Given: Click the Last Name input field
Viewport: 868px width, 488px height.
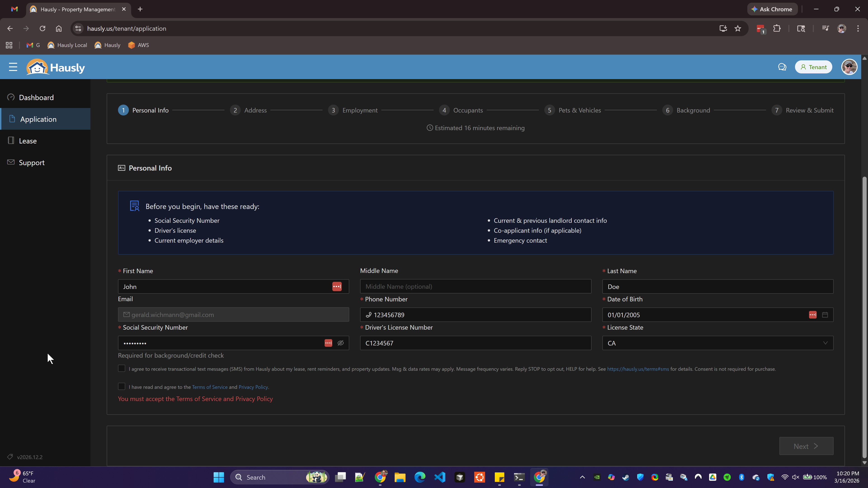Looking at the screenshot, I should [718, 286].
